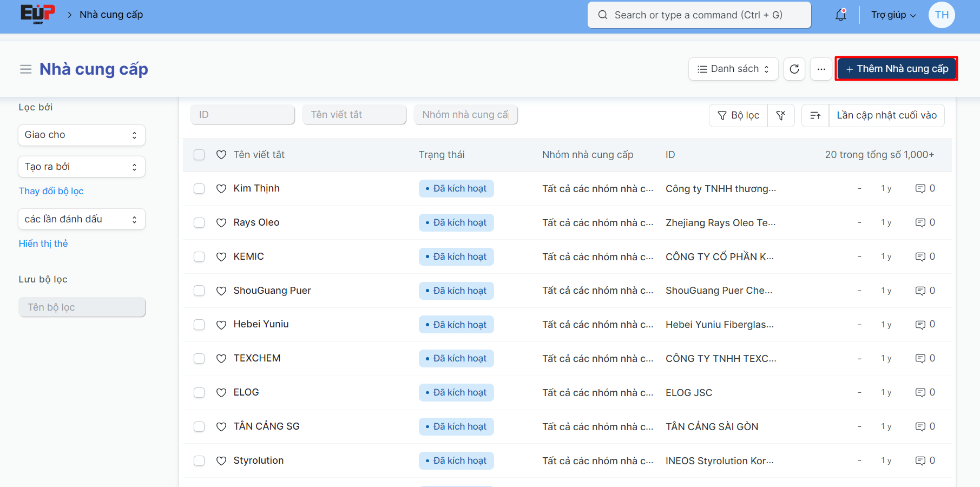980x487 pixels.
Task: Click the clear filters funnel icon
Action: [780, 115]
